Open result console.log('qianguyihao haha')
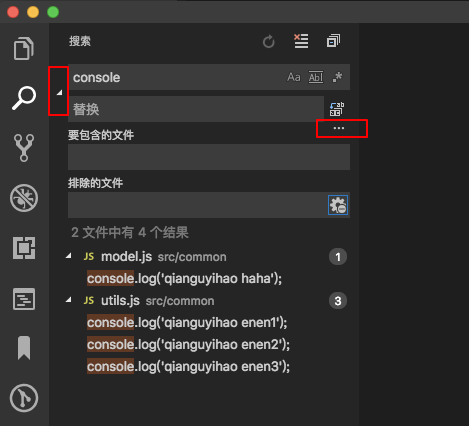This screenshot has height=426, width=469. tap(184, 278)
